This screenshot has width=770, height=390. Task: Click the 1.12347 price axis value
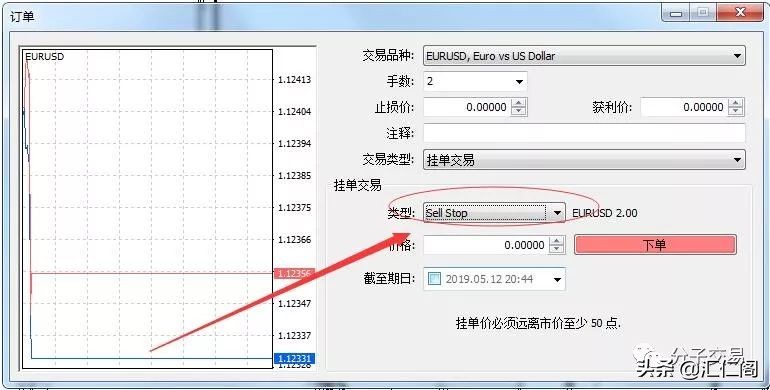294,304
